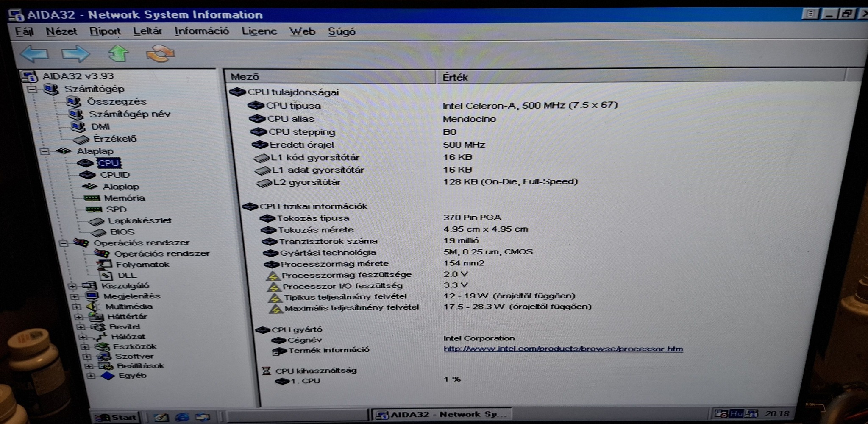Screen dimensions: 868x424
Task: Click the Forward arrow toolbar icon
Action: pos(75,54)
